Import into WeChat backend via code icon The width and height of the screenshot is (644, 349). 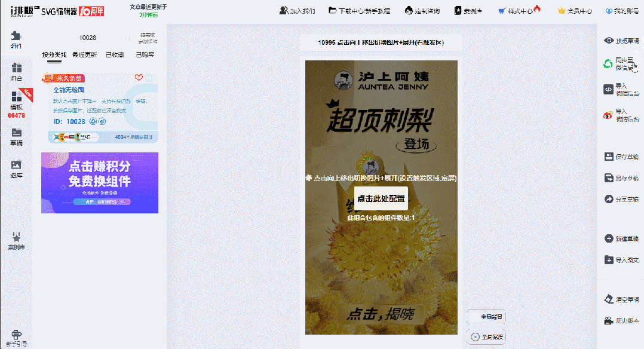(621, 89)
